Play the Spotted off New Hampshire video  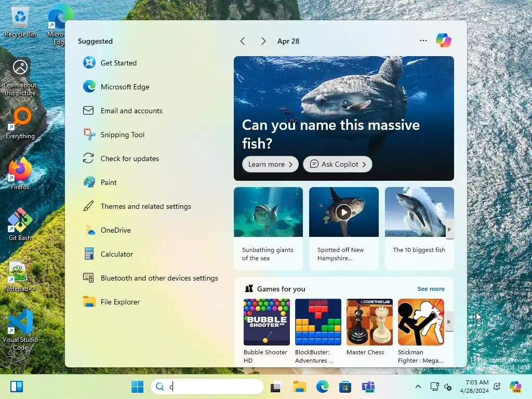tap(344, 212)
